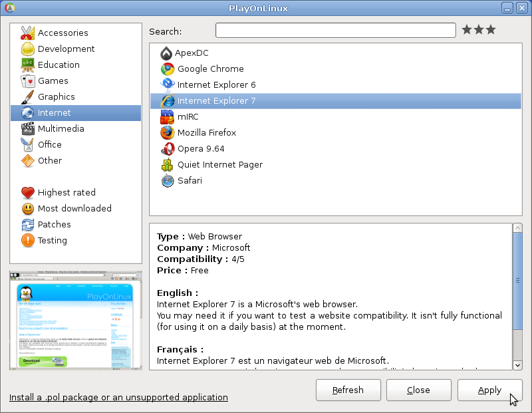
Task: Click the ApexDC application icon
Action: point(166,53)
